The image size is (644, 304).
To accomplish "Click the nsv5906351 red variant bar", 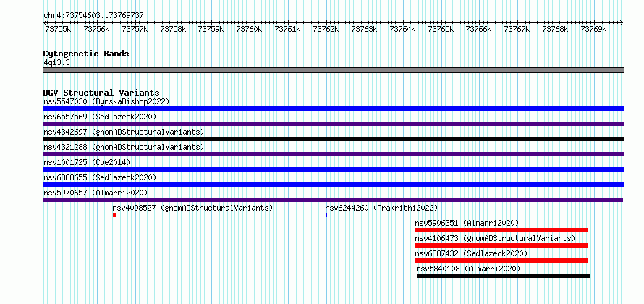I will 501,230.
